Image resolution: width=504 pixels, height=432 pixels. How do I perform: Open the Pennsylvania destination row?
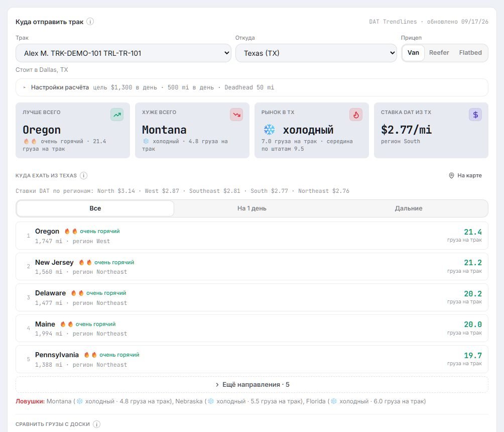pos(252,359)
